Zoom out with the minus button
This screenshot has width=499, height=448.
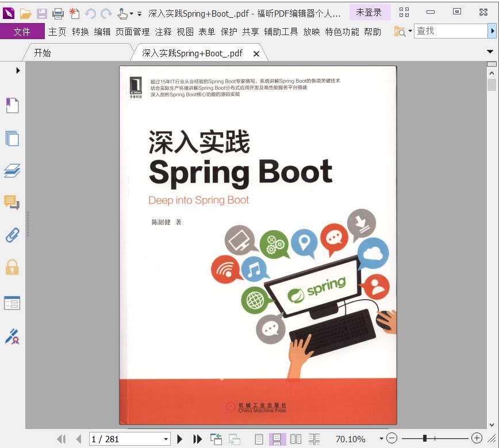coord(391,438)
